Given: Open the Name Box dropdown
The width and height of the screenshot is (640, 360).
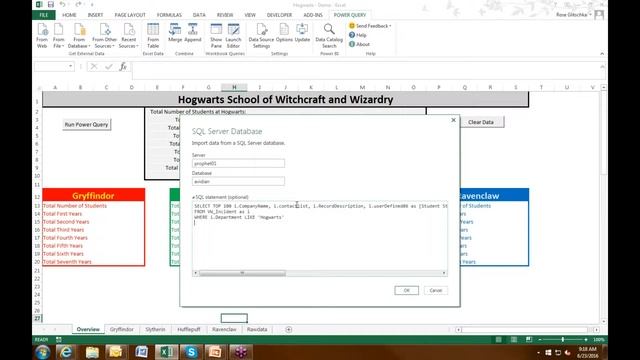Looking at the screenshot, I should 71,67.
